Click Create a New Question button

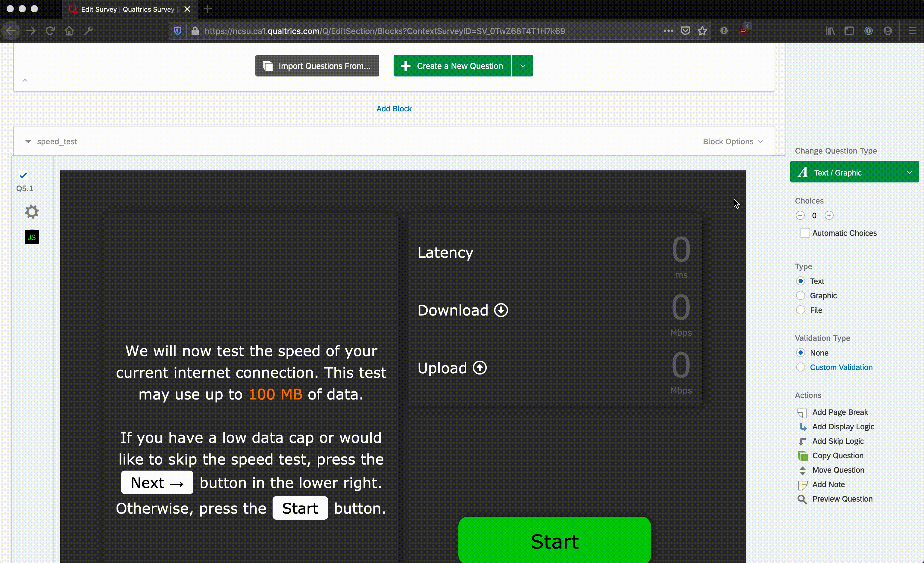click(x=452, y=66)
